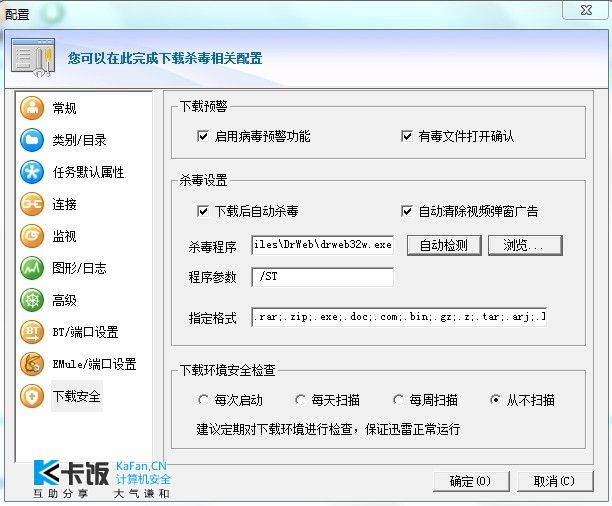The width and height of the screenshot is (612, 506).
Task: Open the 常规 settings page
Action: pos(64,108)
